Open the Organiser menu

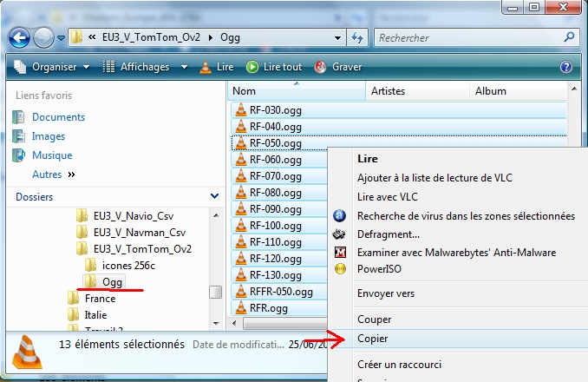(51, 67)
